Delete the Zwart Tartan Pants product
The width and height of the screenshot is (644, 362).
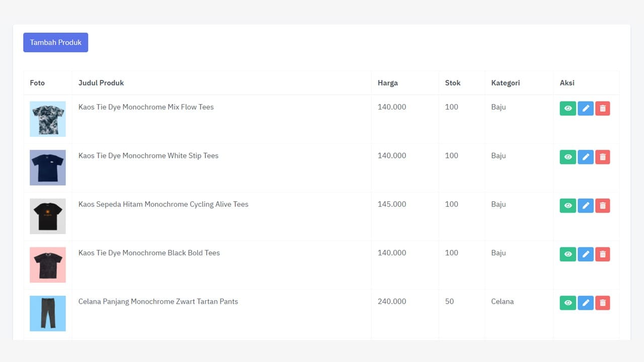(602, 303)
